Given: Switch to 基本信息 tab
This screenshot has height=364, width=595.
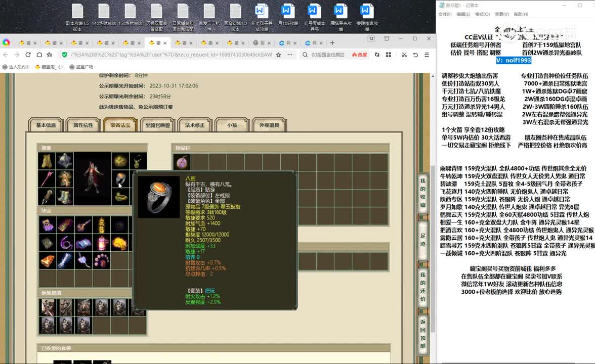Looking at the screenshot, I should click(x=46, y=125).
